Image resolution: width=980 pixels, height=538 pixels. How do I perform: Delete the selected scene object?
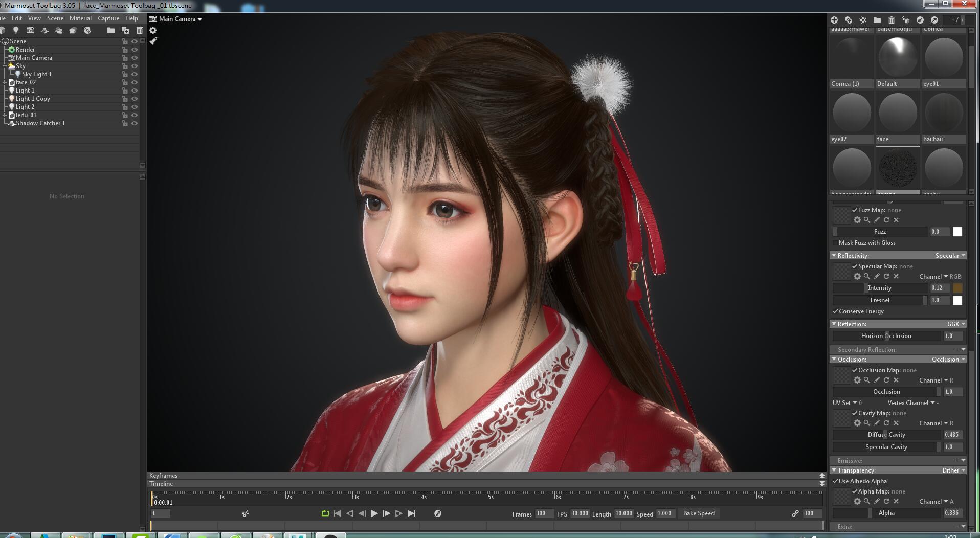pos(139,30)
